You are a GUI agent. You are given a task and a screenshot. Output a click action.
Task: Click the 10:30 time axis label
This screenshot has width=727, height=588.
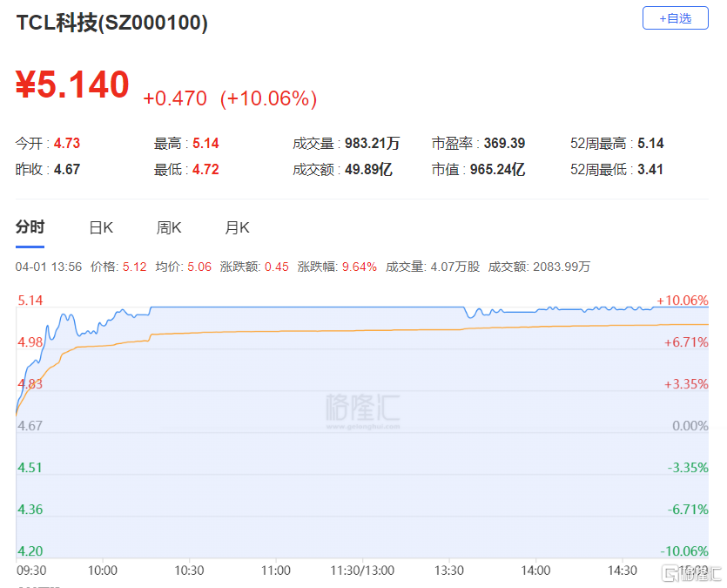[189, 571]
